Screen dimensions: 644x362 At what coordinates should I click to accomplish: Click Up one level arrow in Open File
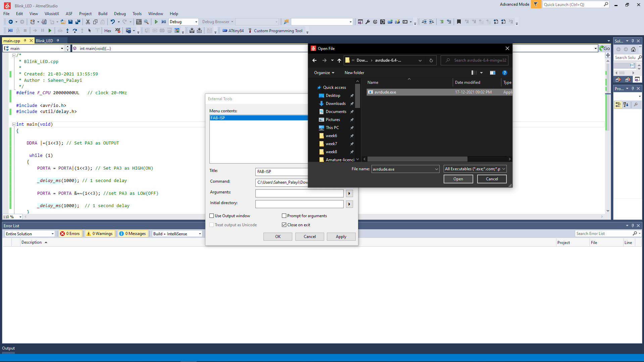pos(339,60)
